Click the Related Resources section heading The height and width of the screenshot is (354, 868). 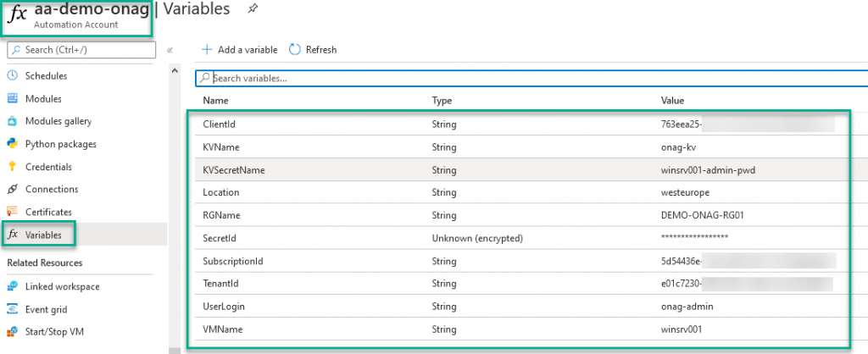44,263
